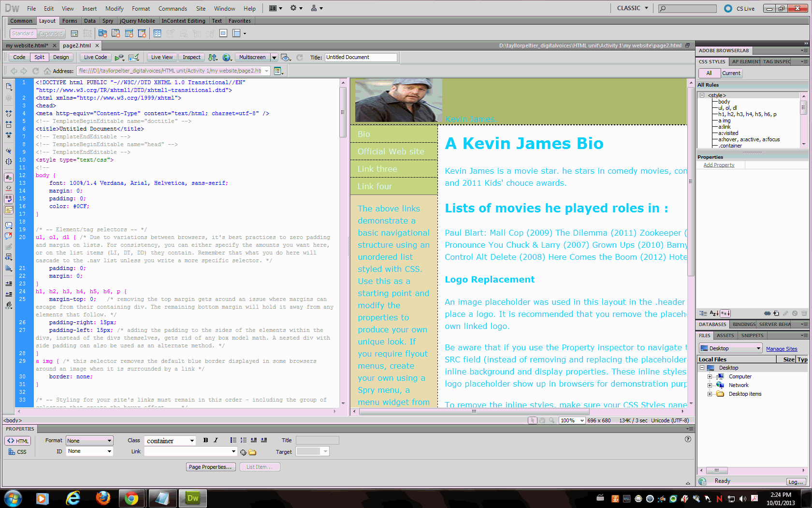
Task: Open the Modify menu
Action: pyautogui.click(x=114, y=8)
